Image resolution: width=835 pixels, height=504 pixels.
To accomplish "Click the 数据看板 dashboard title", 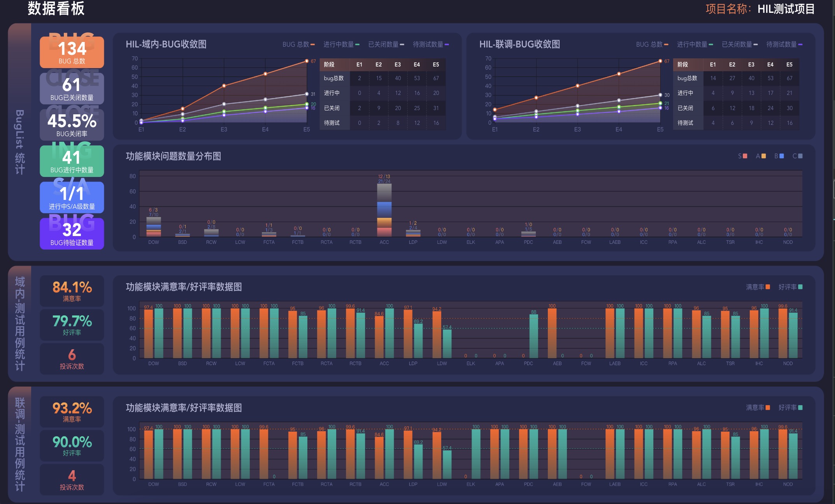I will 56,8.
